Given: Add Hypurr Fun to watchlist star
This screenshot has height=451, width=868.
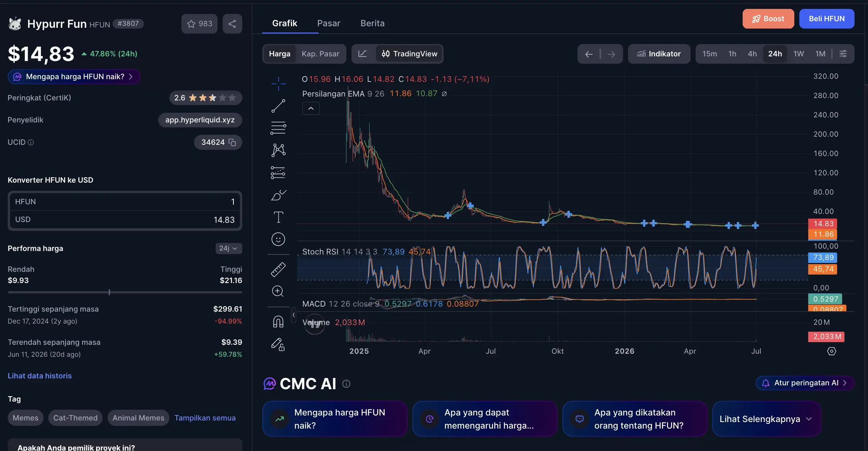Looking at the screenshot, I should click(199, 24).
